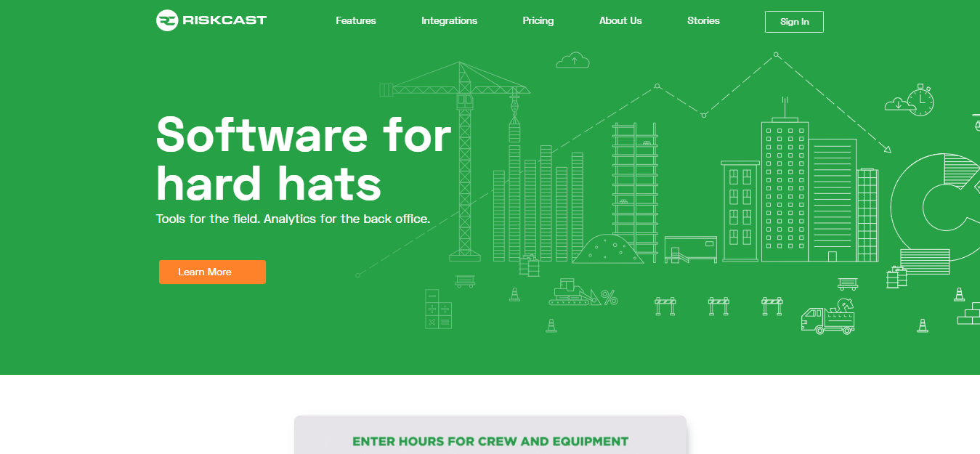Open the Pricing navigation link
980x454 pixels.
coord(538,21)
